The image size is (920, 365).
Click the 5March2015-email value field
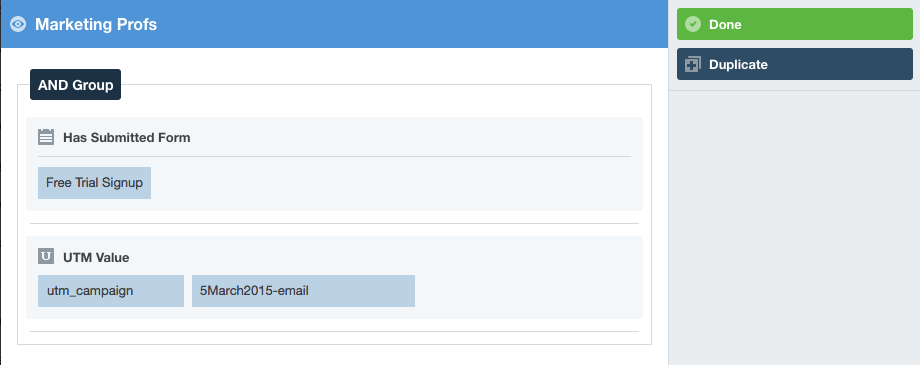(x=303, y=291)
